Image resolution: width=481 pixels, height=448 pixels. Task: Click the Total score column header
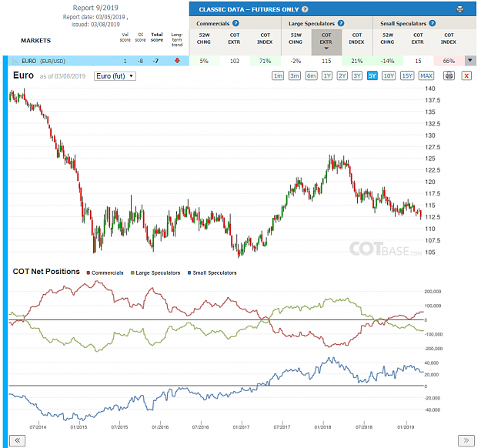[157, 37]
